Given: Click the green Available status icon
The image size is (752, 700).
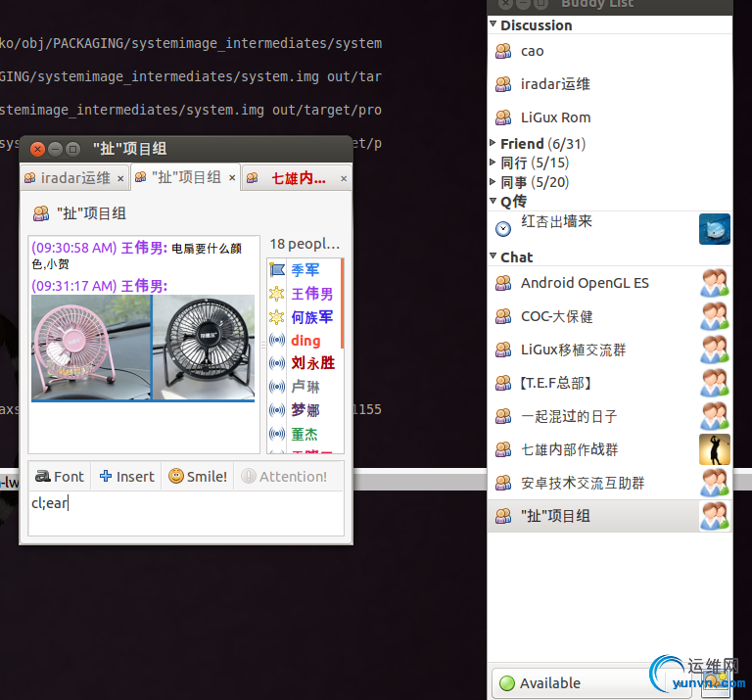Looking at the screenshot, I should pos(507,683).
